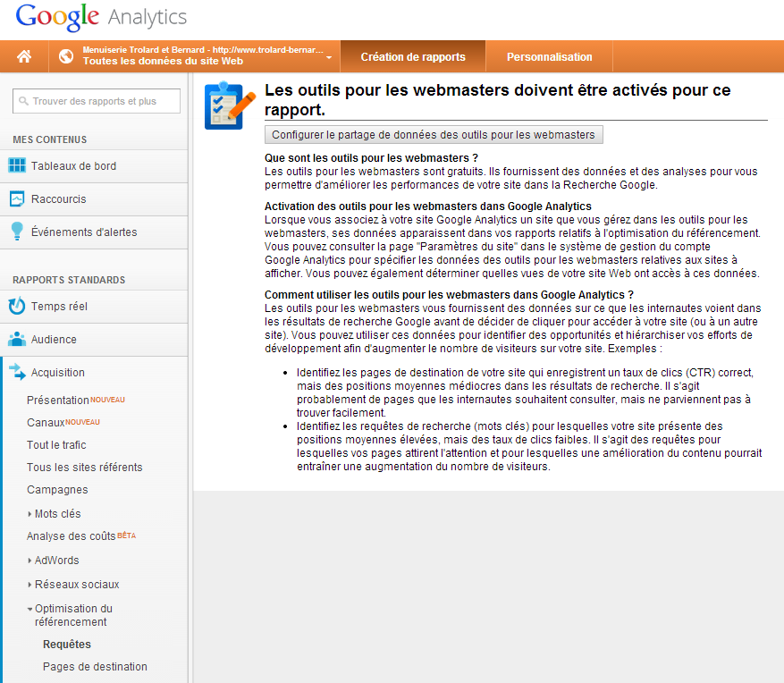The height and width of the screenshot is (683, 784).
Task: Click the RAPPORTS STANDARDS heading
Action: tap(69, 280)
